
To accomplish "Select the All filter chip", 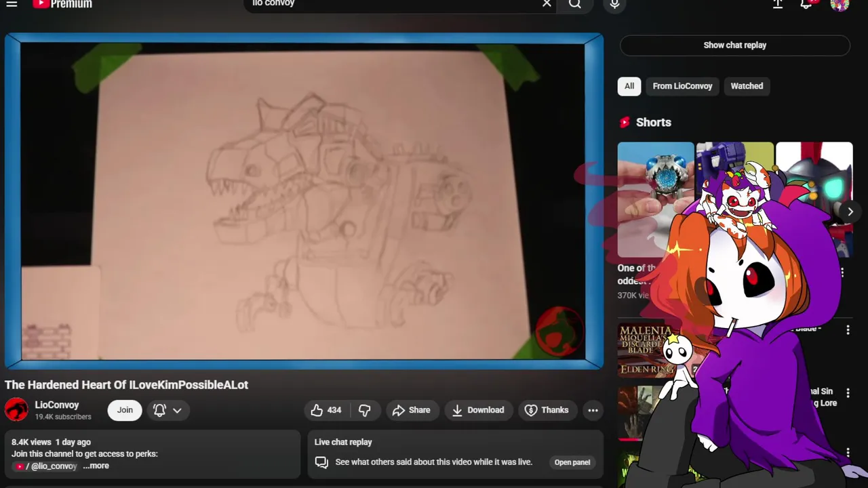I will pyautogui.click(x=629, y=86).
